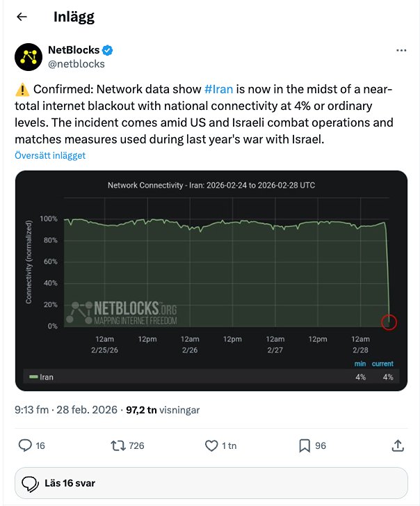The height and width of the screenshot is (506, 420).
Task: Click the back arrow icon
Action: click(22, 17)
